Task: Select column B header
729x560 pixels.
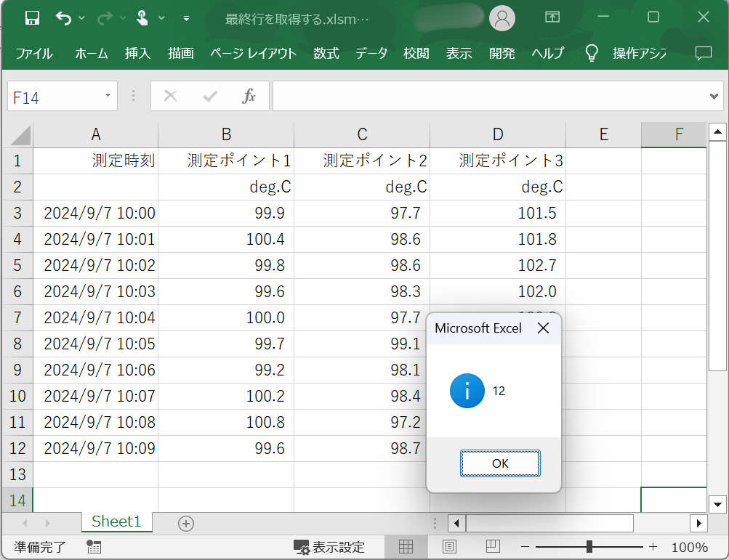Action: tap(226, 135)
